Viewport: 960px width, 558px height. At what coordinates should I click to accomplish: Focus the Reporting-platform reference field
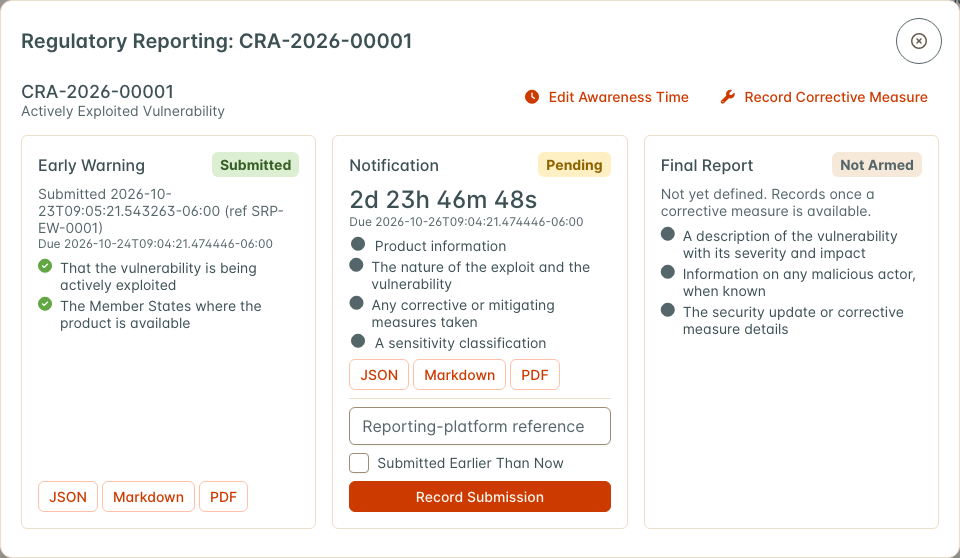(480, 426)
